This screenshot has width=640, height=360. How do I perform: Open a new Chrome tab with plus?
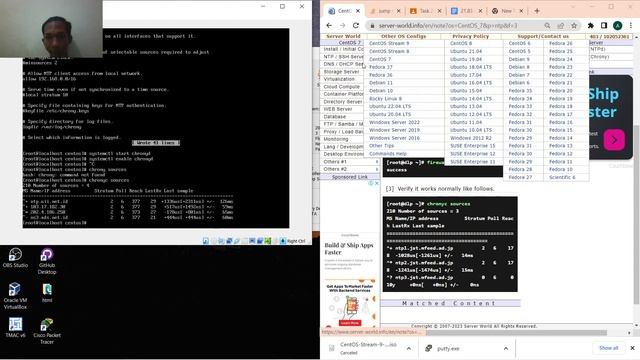pyautogui.click(x=537, y=11)
